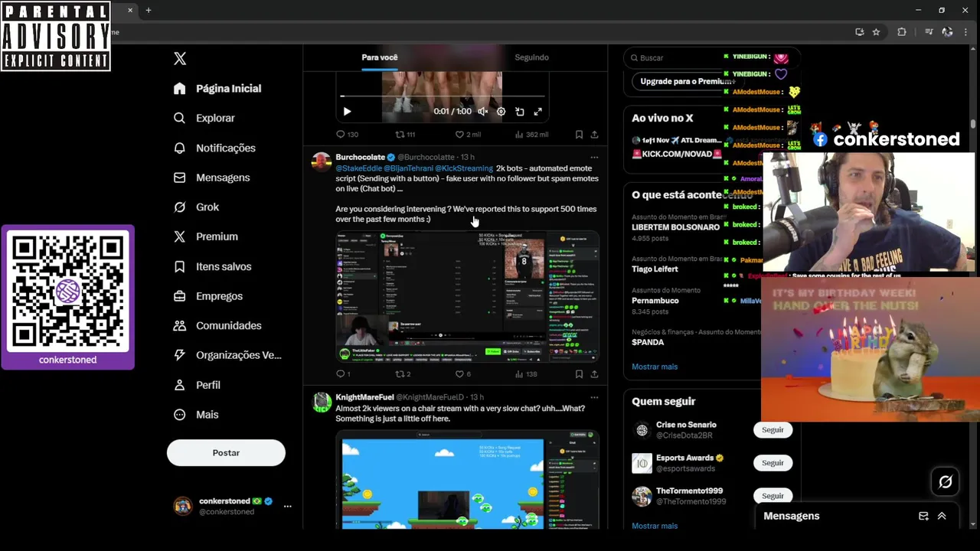Click the @BijanTehrani mention link
The height and width of the screenshot is (551, 980).
point(408,168)
